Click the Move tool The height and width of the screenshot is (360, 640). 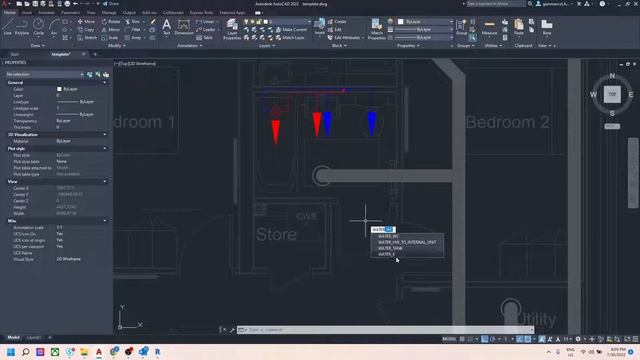coord(86,22)
